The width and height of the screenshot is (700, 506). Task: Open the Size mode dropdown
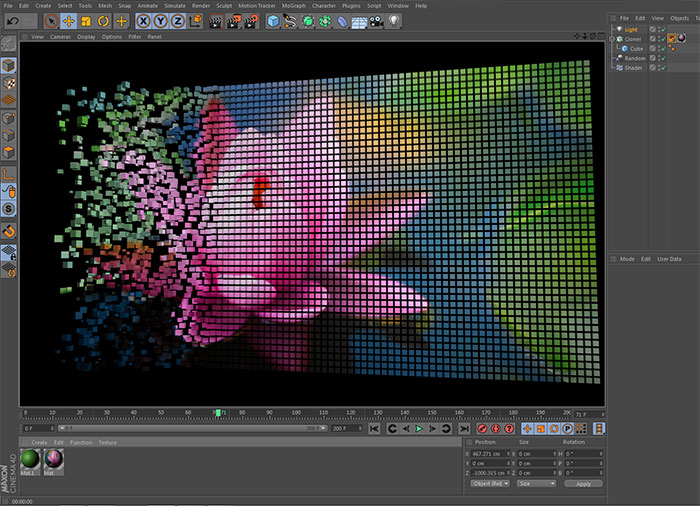click(536, 484)
